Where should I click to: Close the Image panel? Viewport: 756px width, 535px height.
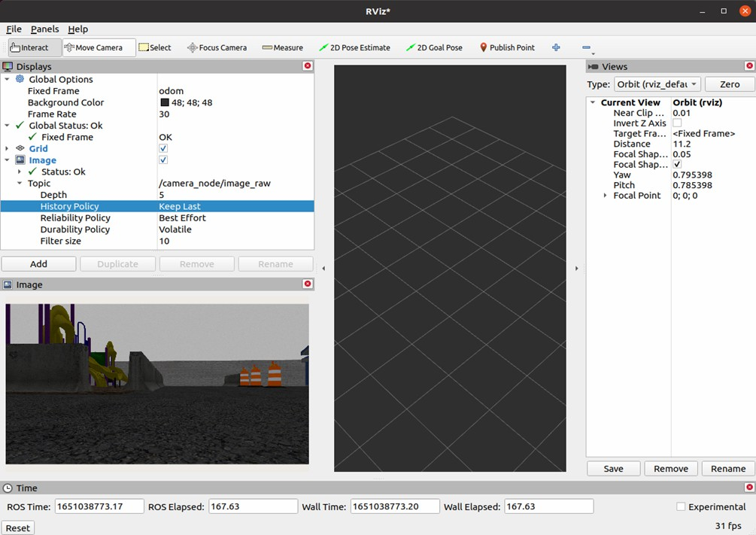pos(308,284)
